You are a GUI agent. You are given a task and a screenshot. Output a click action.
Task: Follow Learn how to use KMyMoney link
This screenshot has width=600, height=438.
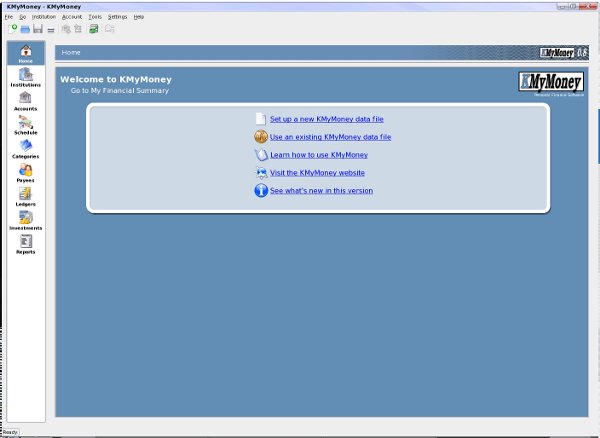319,155
